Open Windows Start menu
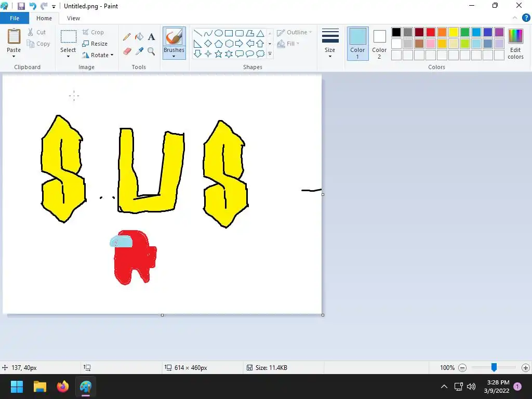 click(17, 387)
